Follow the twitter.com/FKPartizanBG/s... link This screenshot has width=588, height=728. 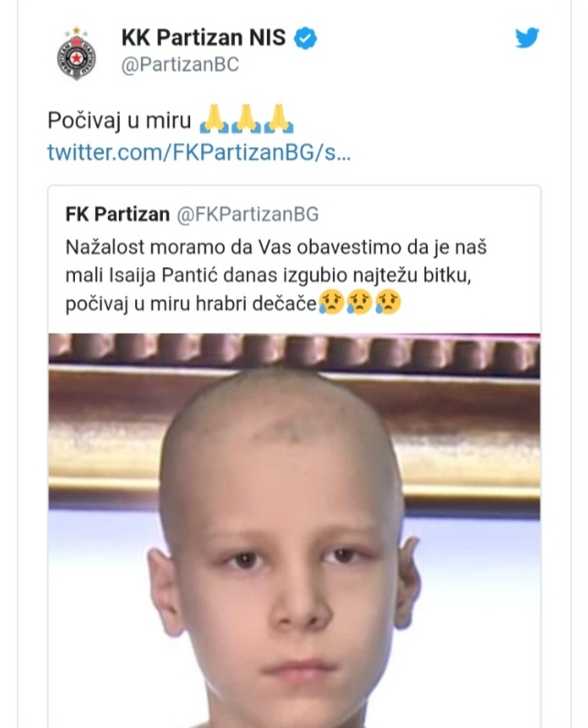coord(199,152)
